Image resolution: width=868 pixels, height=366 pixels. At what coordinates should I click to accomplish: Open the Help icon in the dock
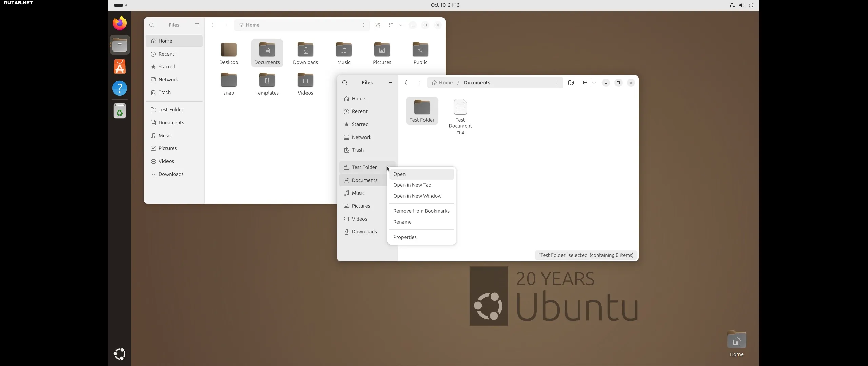click(120, 88)
